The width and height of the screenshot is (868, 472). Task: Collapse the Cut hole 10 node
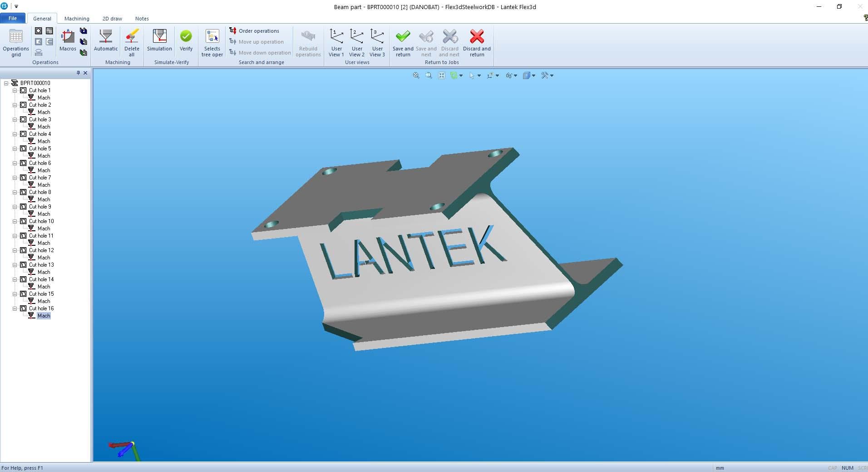click(15, 221)
